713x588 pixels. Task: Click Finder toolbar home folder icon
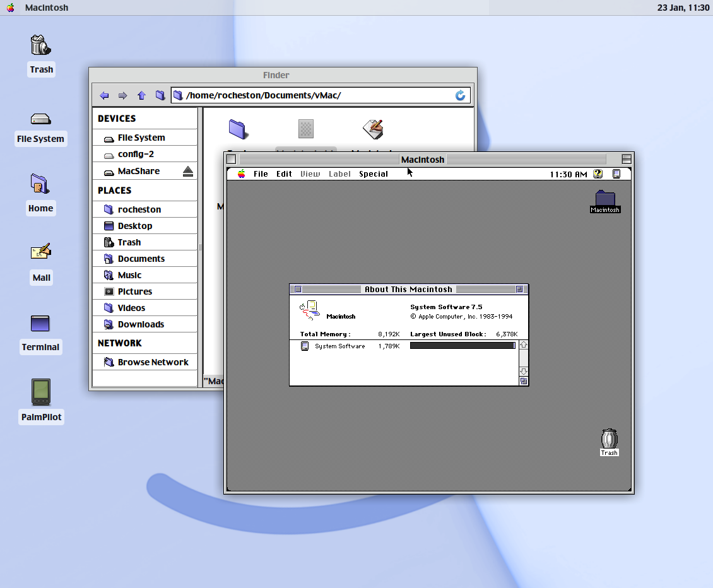(160, 95)
